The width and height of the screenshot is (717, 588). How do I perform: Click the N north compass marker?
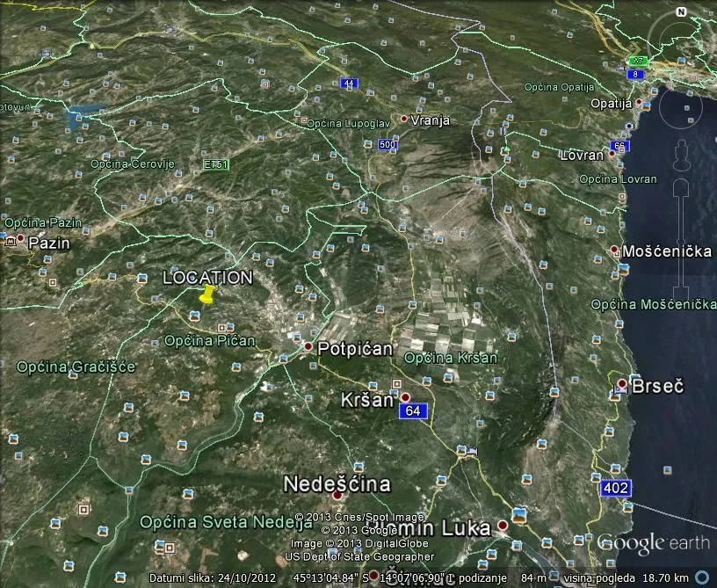(681, 12)
